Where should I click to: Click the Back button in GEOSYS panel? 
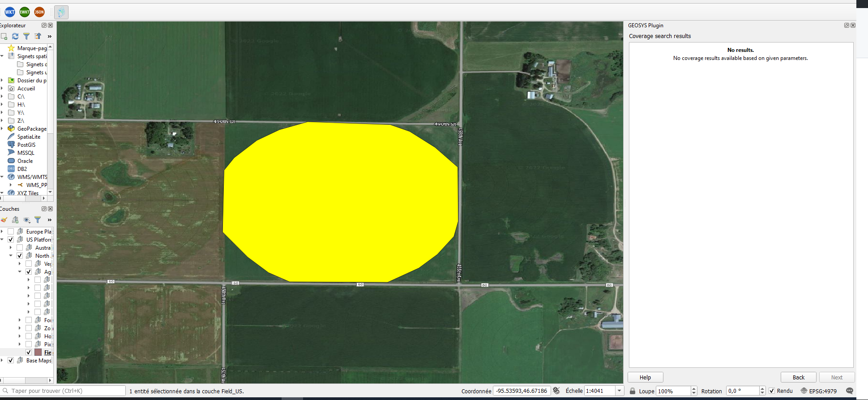pyautogui.click(x=799, y=377)
